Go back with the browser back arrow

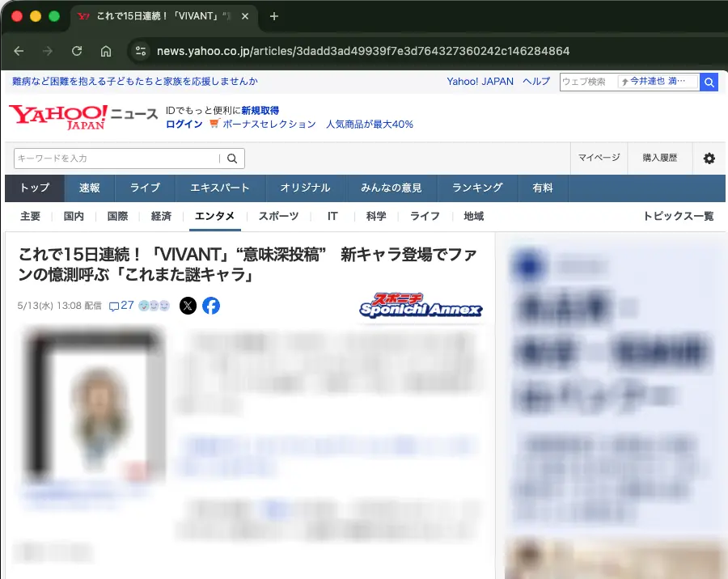pos(19,51)
